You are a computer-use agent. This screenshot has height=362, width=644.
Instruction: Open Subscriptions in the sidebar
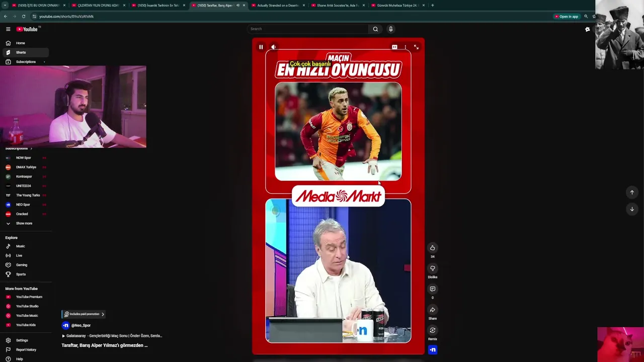(25, 62)
